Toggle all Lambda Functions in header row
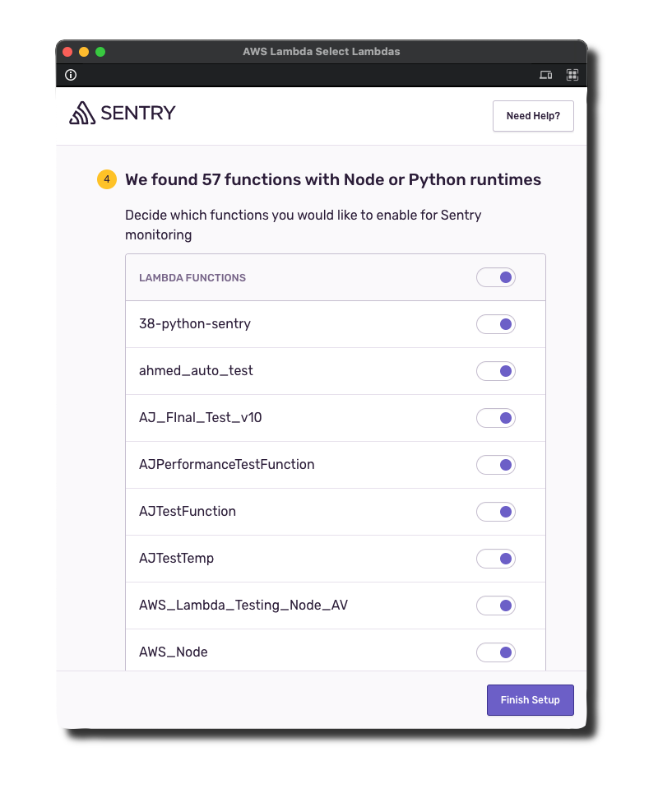Viewport: 672px width, 803px height. click(496, 277)
